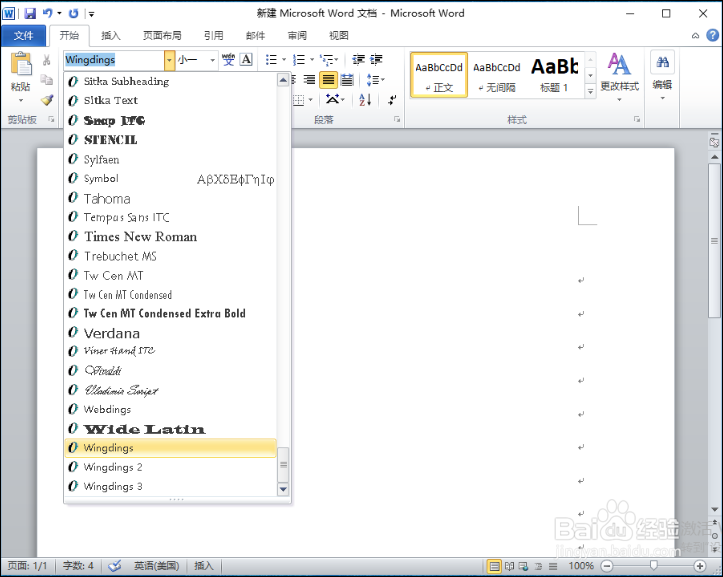Switch to Print Layout view
The height and width of the screenshot is (577, 723).
pos(494,566)
